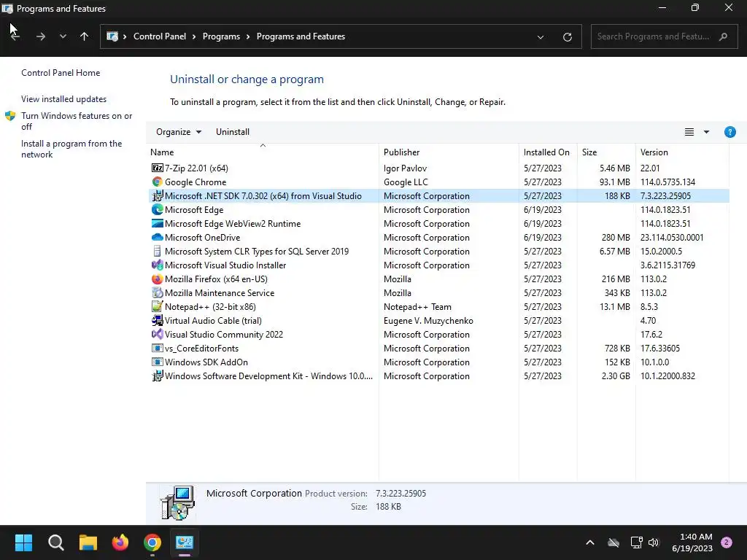
Task: Click the Windows SDK AddOn icon
Action: tap(158, 362)
